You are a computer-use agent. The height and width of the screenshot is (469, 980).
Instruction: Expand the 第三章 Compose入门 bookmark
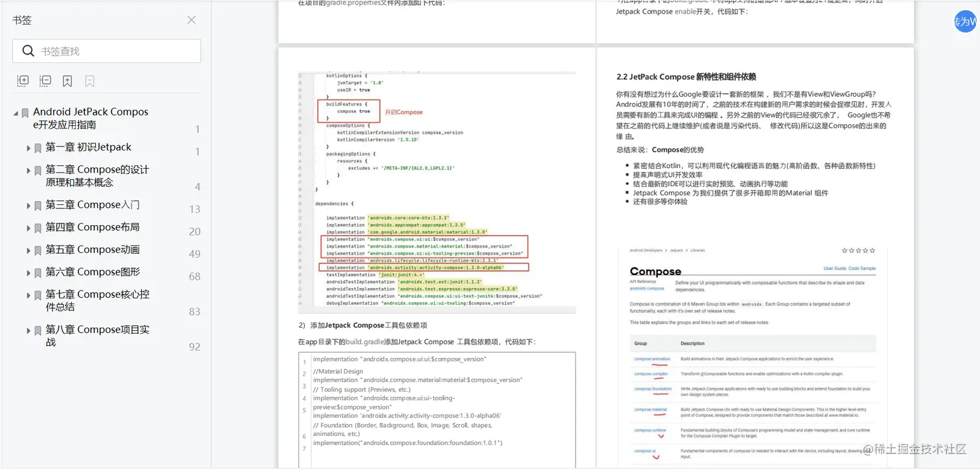(x=29, y=206)
